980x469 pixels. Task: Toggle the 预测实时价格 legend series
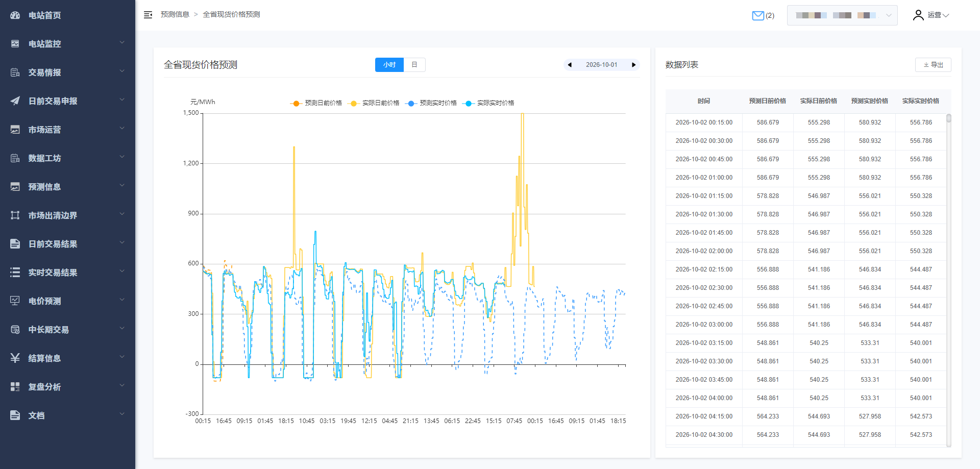coord(431,103)
